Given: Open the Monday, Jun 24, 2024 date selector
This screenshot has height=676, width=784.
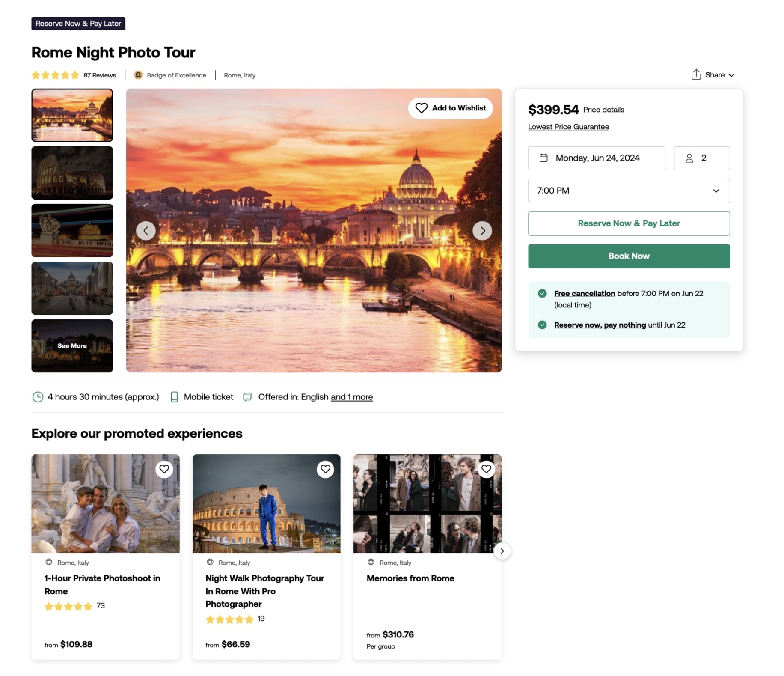Looking at the screenshot, I should [x=597, y=158].
